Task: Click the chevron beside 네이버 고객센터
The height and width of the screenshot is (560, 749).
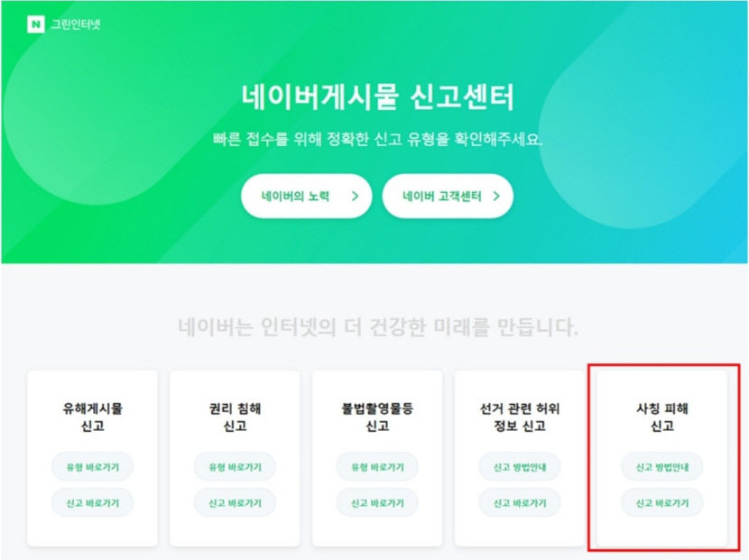Action: 496,196
